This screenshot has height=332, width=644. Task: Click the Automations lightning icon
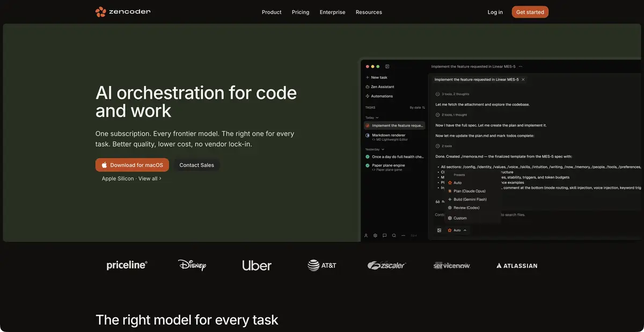pyautogui.click(x=367, y=96)
